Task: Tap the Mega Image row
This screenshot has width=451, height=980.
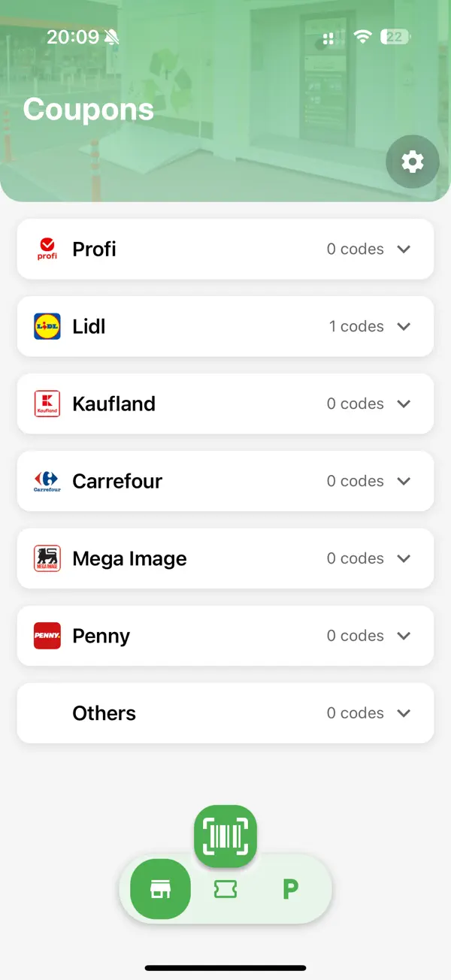Action: coord(225,558)
